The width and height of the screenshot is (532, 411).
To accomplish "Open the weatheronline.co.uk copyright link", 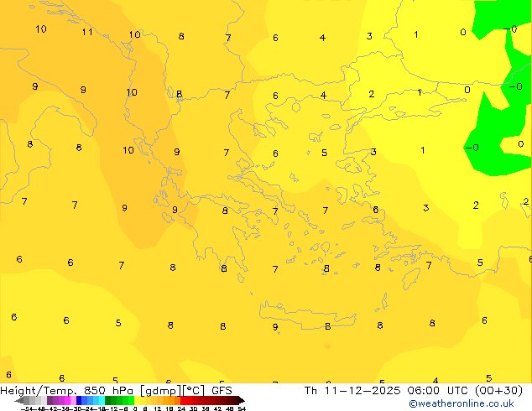I will click(462, 403).
